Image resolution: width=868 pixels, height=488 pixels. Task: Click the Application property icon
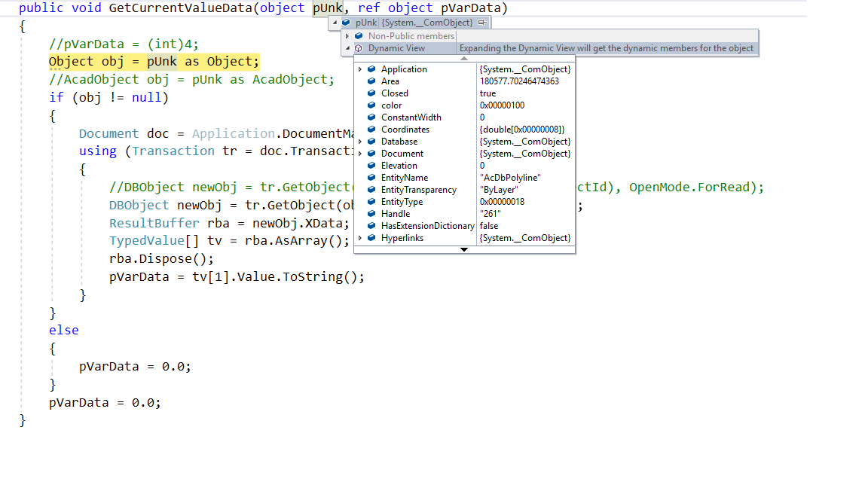click(x=371, y=69)
